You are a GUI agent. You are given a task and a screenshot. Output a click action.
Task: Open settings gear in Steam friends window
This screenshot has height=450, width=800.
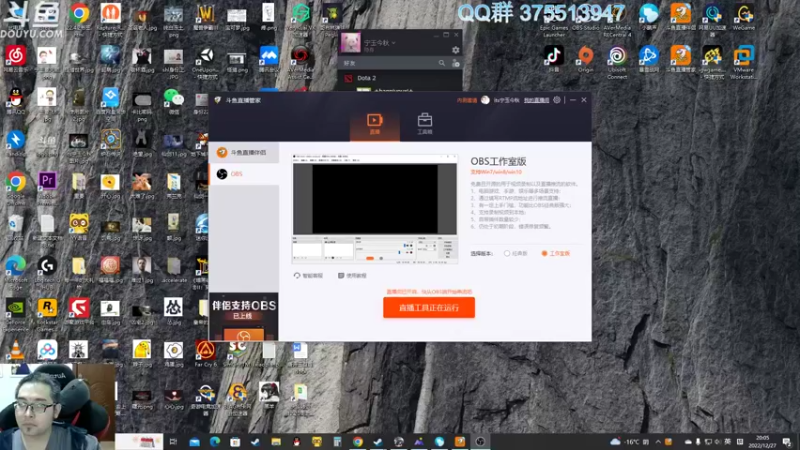(455, 50)
